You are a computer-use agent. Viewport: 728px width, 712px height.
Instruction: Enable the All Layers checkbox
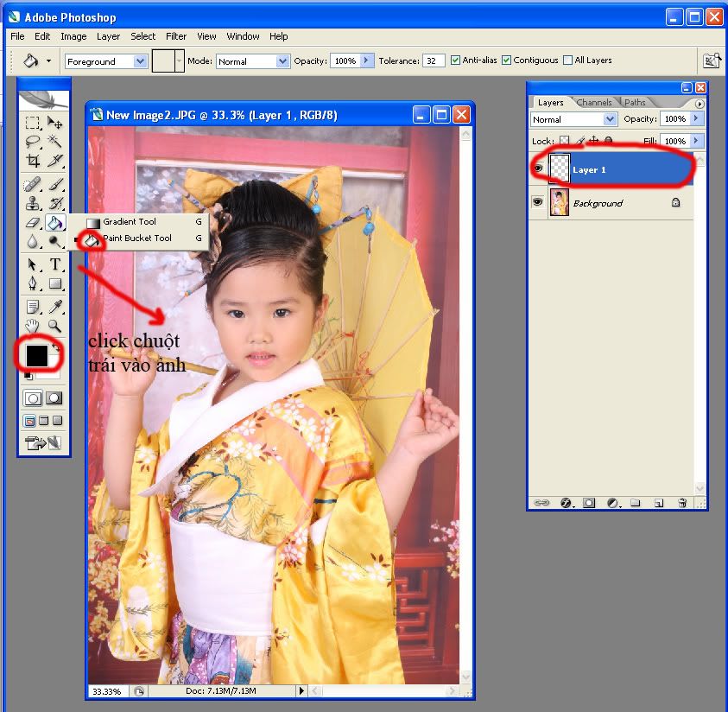click(567, 60)
